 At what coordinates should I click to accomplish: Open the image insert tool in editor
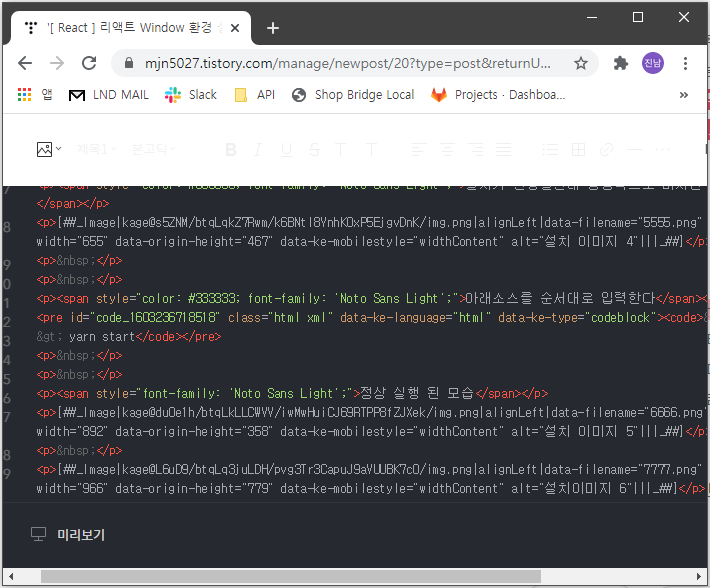44,149
